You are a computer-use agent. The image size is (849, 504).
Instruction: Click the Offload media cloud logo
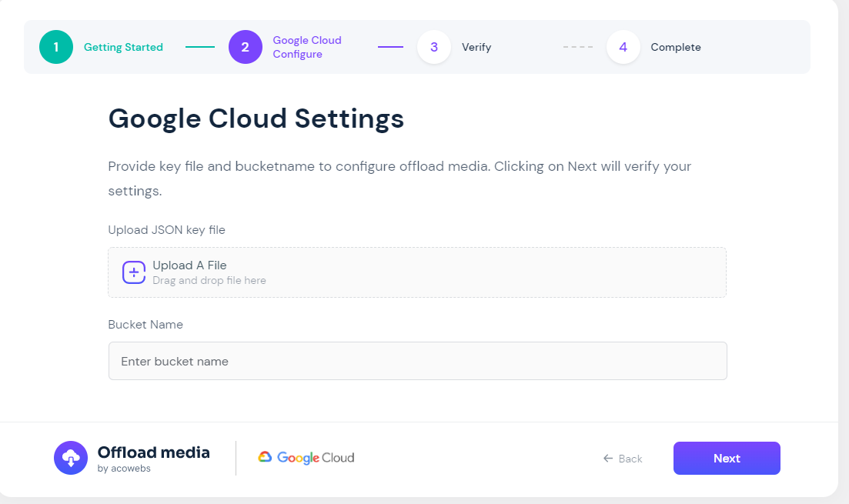pyautogui.click(x=70, y=458)
